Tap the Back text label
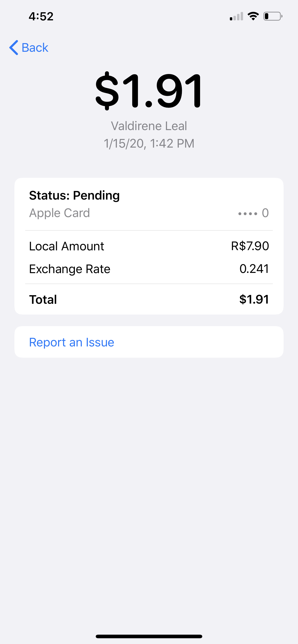 click(35, 47)
